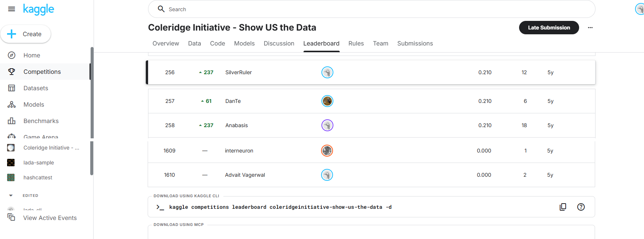Focus the Search input field
Image resolution: width=644 pixels, height=239 pixels.
[x=371, y=9]
